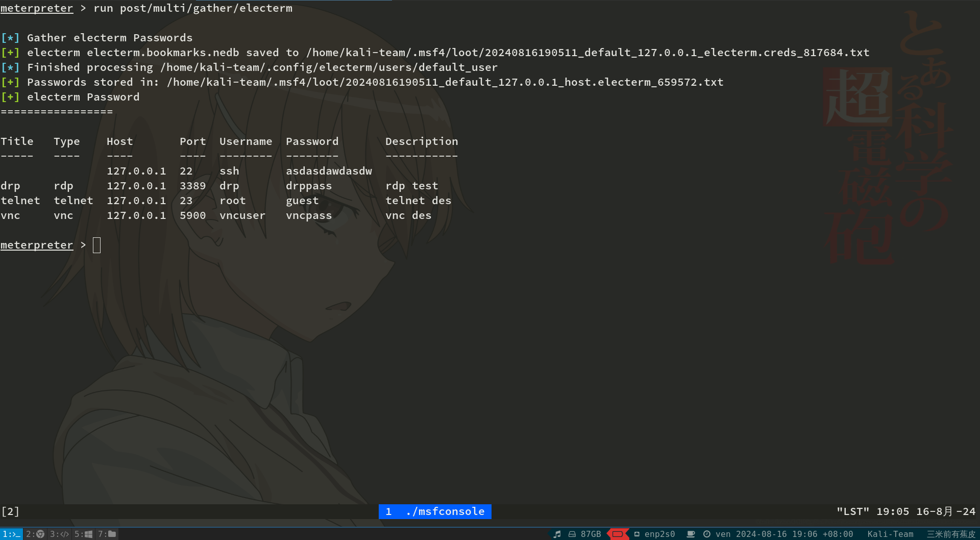
Task: Click password drppass in rdp row
Action: (x=309, y=186)
